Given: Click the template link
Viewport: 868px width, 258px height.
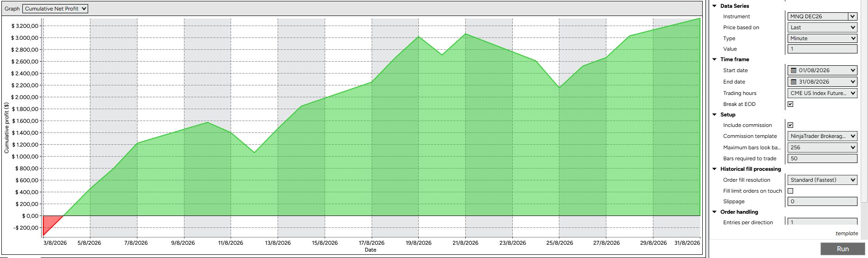Looking at the screenshot, I should [847, 233].
